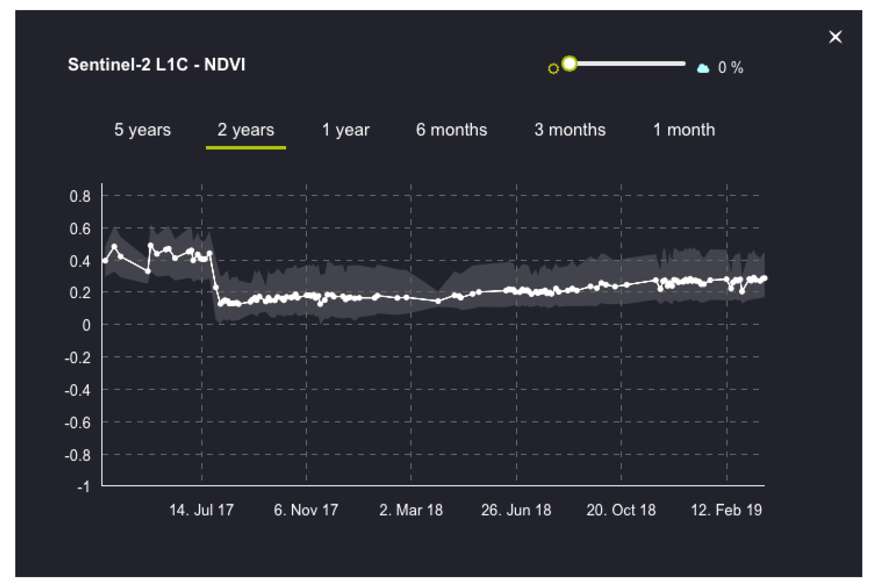Click the 0 % cloud coverage value
The width and height of the screenshot is (875, 588).
coord(730,68)
